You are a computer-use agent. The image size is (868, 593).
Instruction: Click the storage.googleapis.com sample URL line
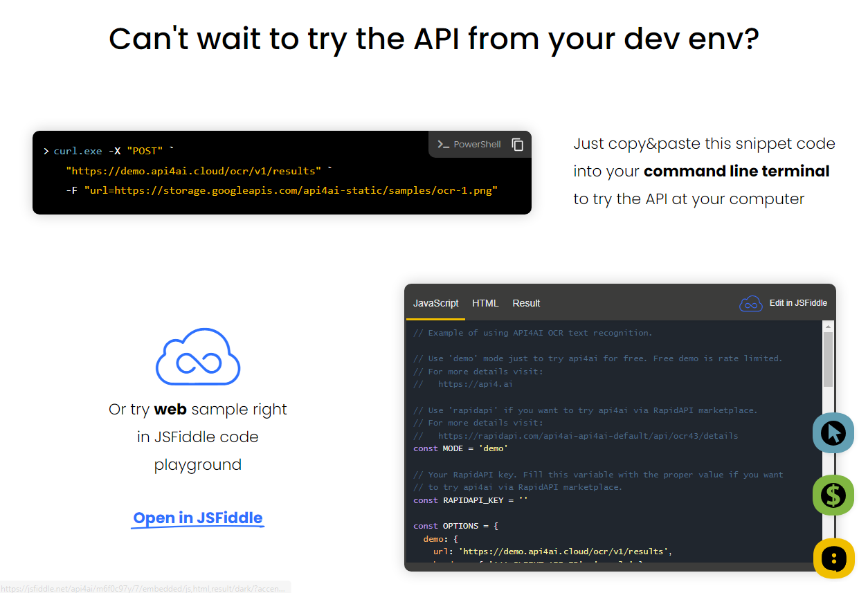click(x=282, y=190)
